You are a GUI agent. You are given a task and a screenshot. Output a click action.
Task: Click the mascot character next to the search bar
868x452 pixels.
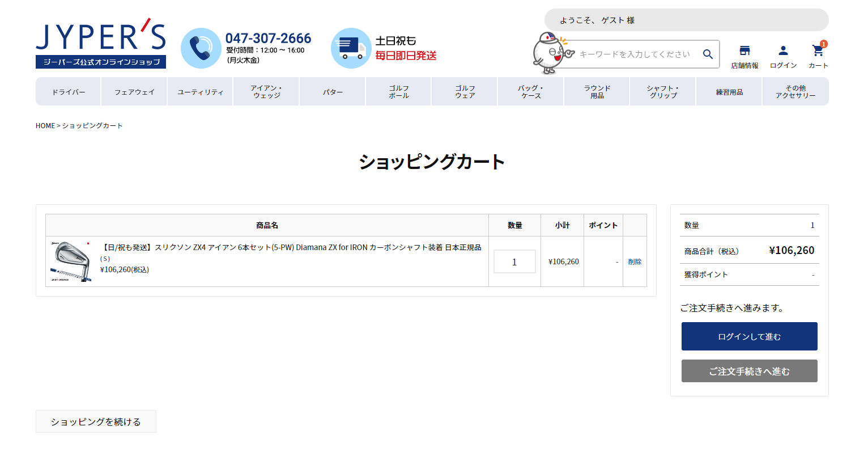pos(547,54)
